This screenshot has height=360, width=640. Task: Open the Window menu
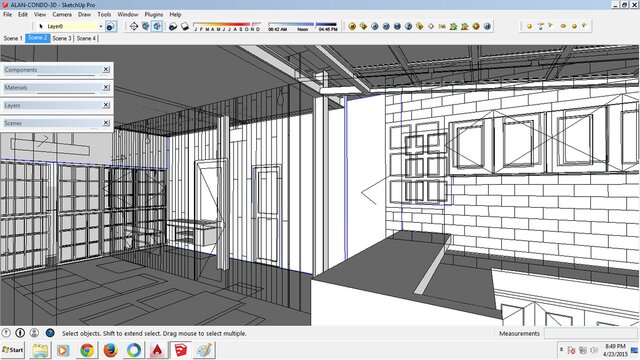tap(128, 14)
